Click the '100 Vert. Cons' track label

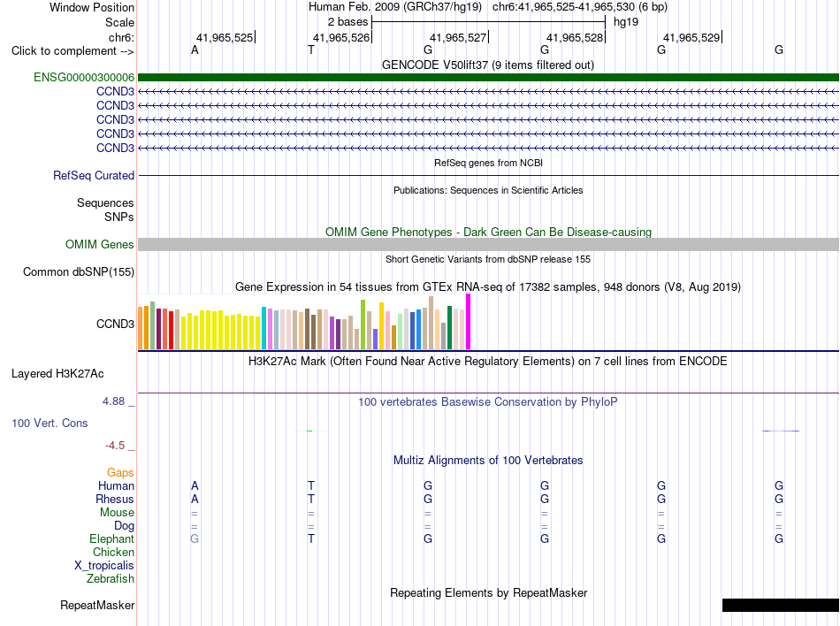tap(50, 423)
